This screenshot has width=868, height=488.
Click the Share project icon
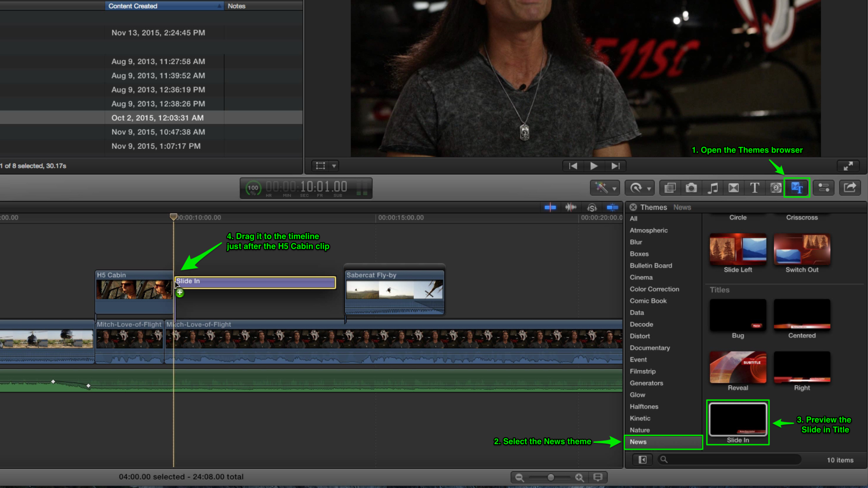850,188
